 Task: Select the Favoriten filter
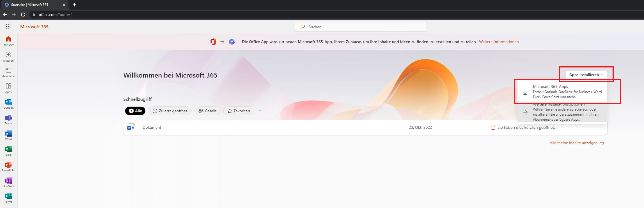click(239, 111)
